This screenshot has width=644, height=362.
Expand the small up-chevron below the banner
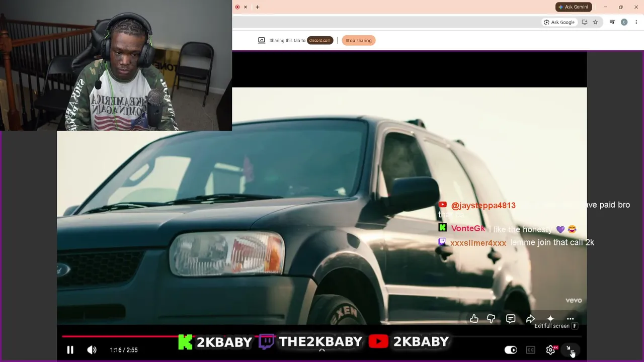322,350
